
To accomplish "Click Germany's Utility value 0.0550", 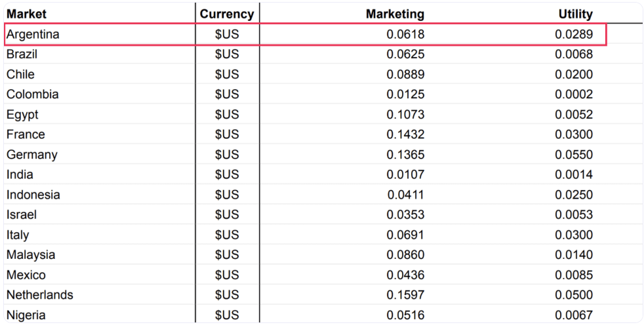I will click(x=574, y=155).
